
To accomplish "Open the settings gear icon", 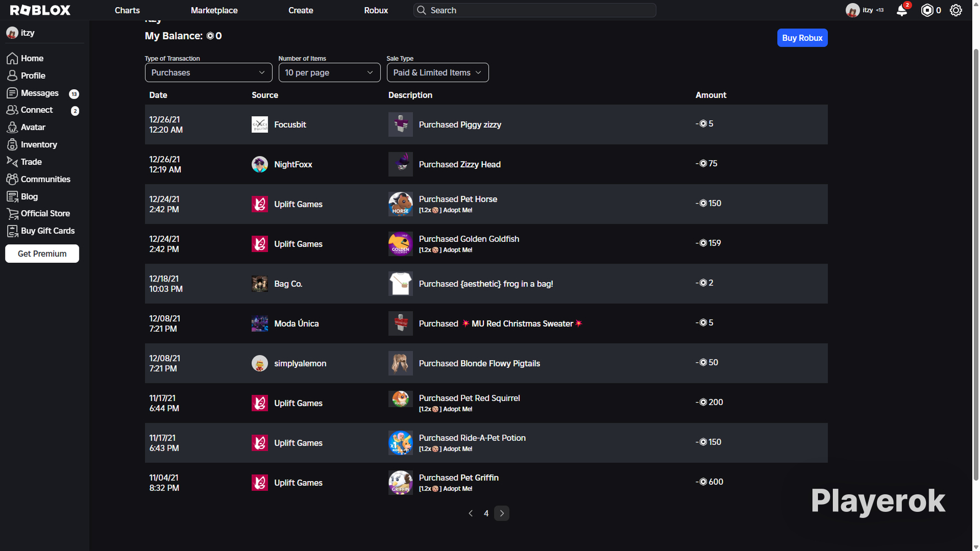I will (956, 10).
